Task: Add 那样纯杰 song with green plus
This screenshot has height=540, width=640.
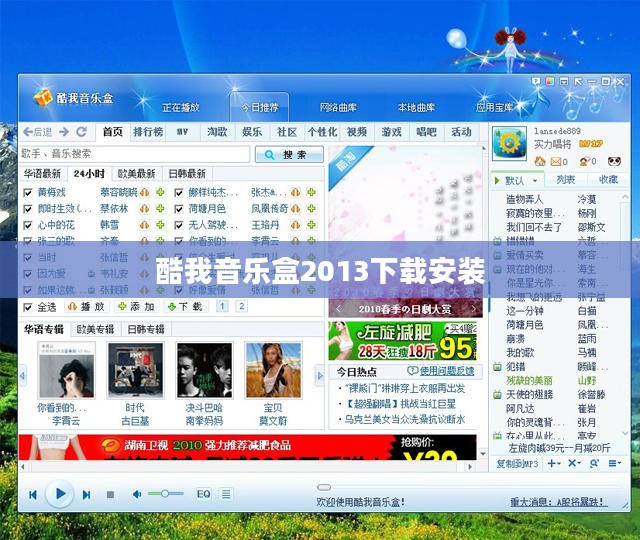Action: 311,192
